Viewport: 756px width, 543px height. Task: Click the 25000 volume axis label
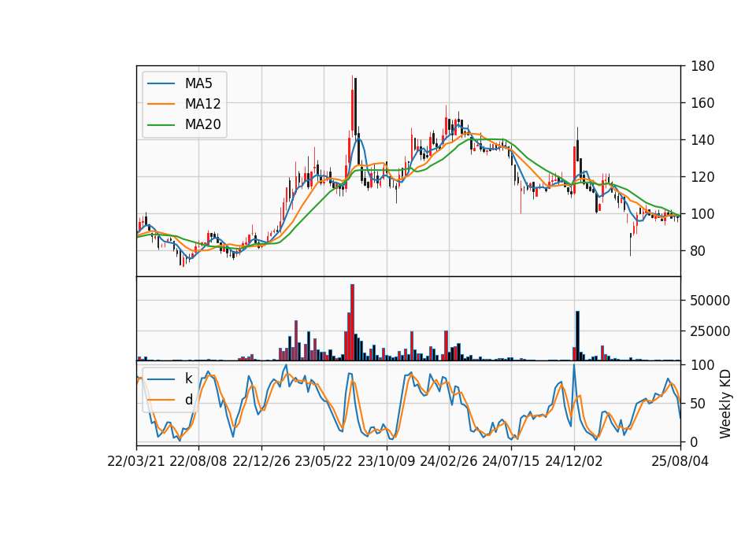coord(710,331)
